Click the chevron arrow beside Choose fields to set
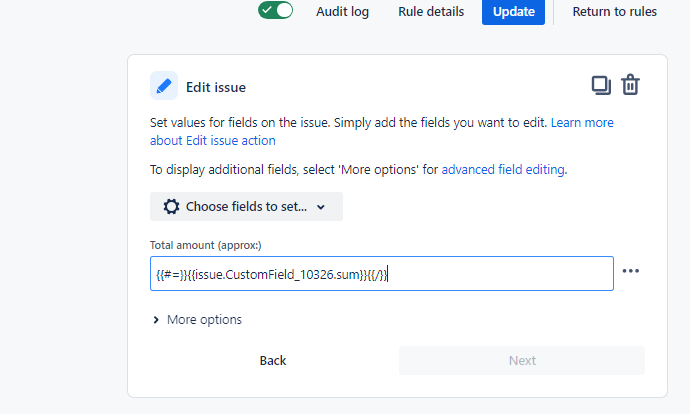Image resolution: width=690 pixels, height=414 pixels. (321, 207)
